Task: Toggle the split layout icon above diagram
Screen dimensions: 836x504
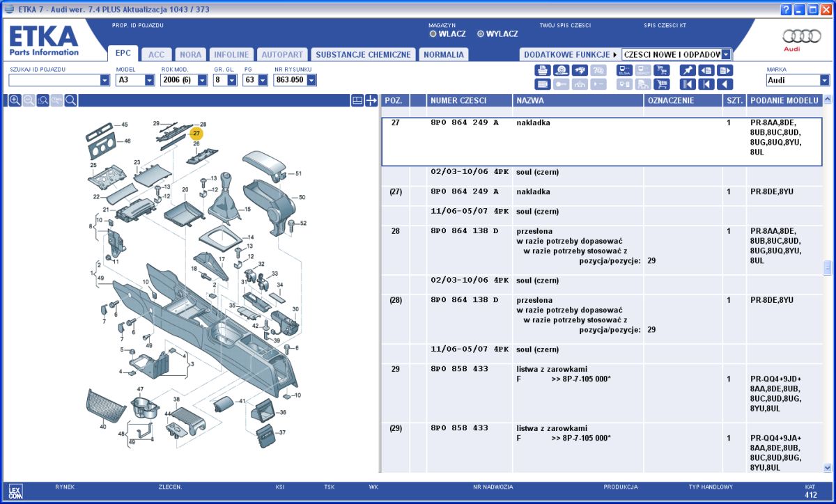Action: point(357,100)
